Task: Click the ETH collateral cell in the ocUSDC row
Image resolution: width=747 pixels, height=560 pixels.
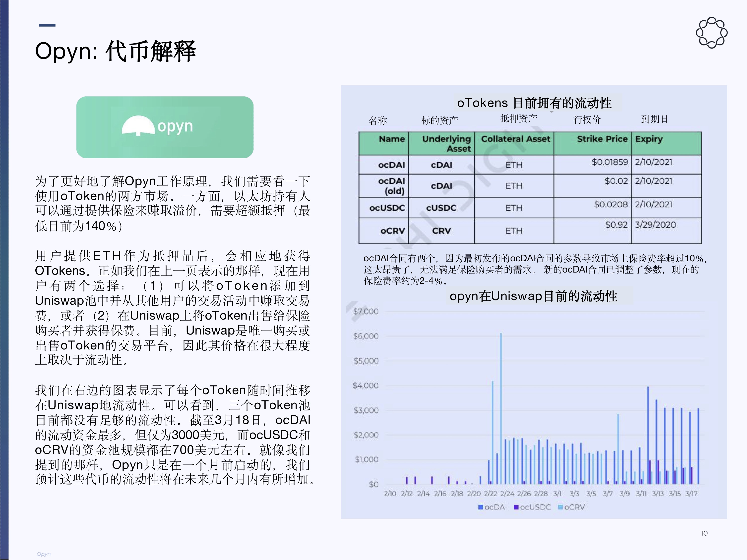Action: point(514,208)
